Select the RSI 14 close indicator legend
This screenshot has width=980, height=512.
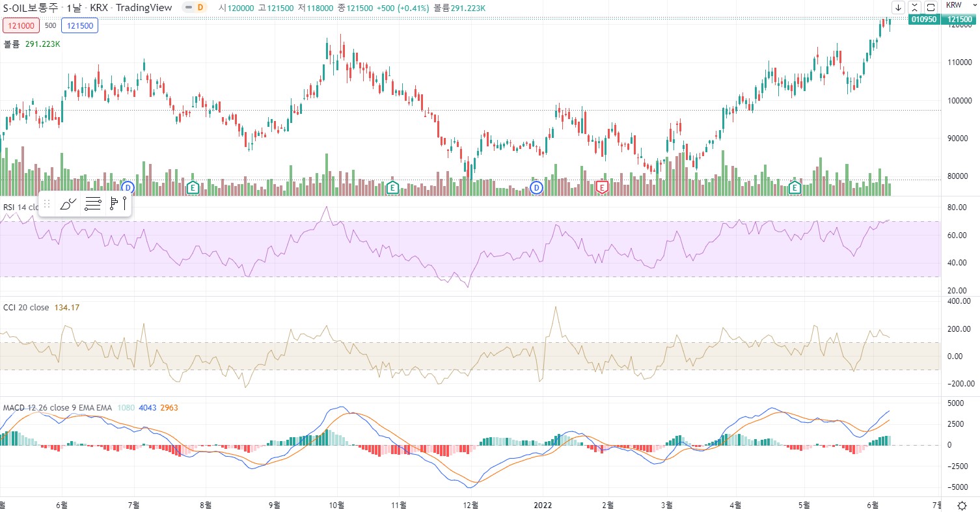point(21,207)
